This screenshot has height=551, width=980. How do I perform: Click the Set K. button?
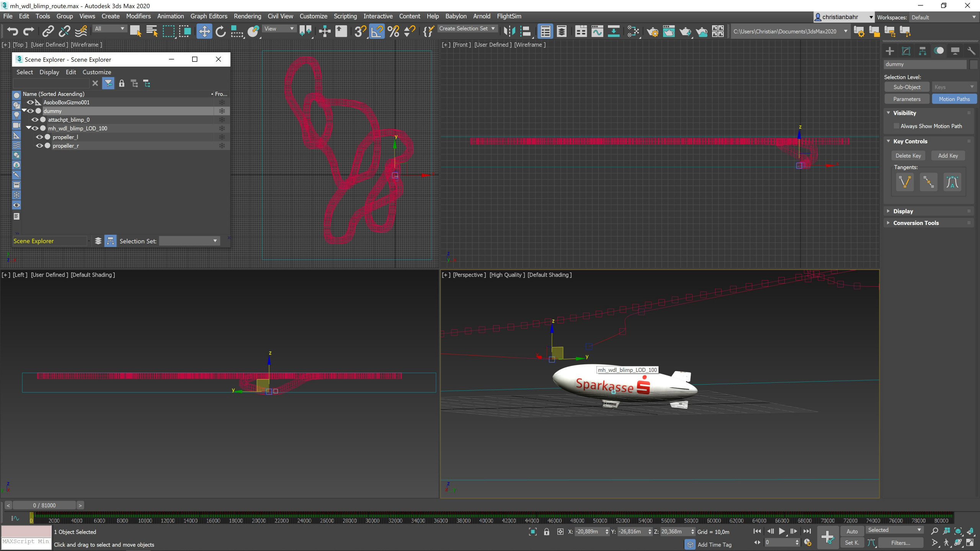(x=852, y=543)
